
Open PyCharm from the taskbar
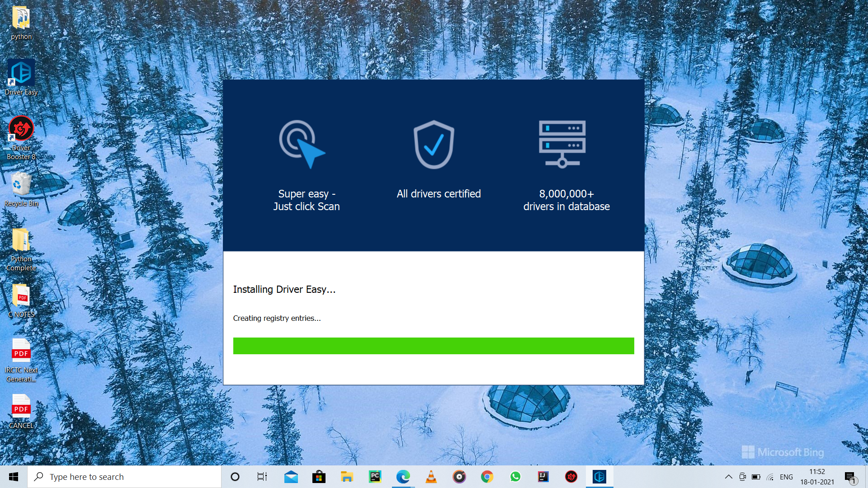tap(375, 477)
